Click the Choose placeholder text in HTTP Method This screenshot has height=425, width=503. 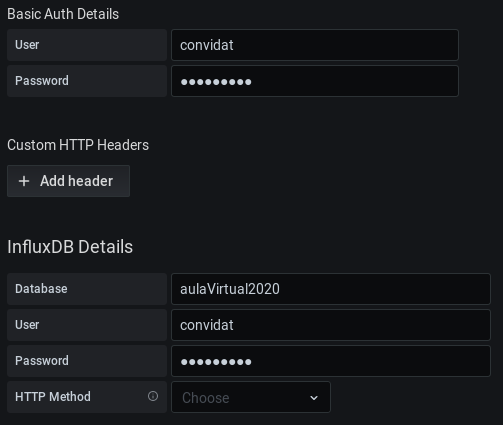[206, 398]
